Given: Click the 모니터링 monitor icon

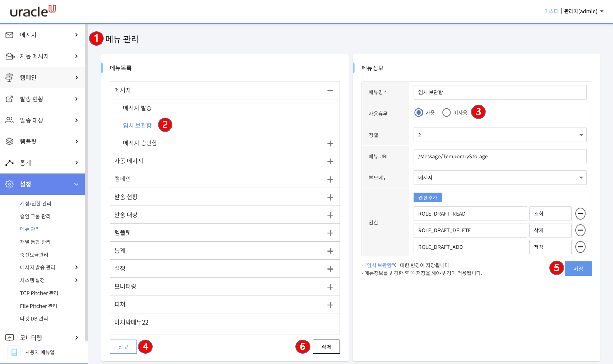Looking at the screenshot, I should (10, 337).
